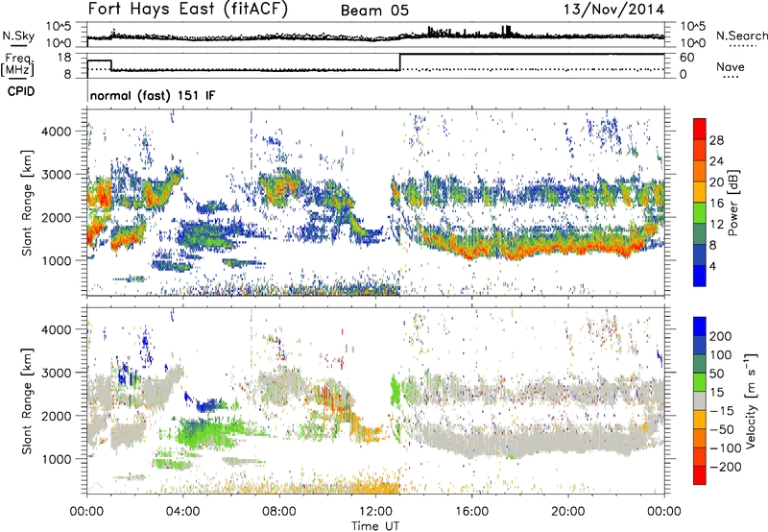Image resolution: width=768 pixels, height=532 pixels.
Task: Click the "16:00" time axis label
Action: [x=471, y=512]
